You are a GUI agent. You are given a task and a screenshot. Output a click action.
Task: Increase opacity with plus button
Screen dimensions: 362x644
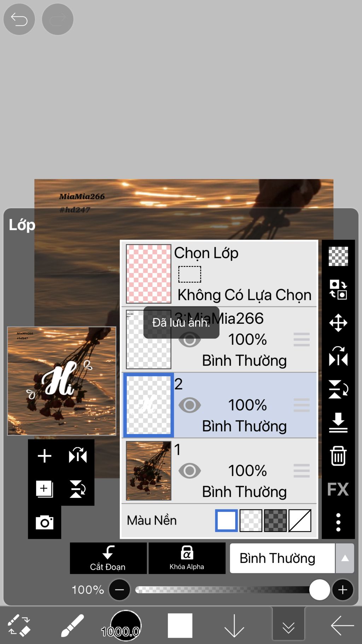(x=343, y=590)
